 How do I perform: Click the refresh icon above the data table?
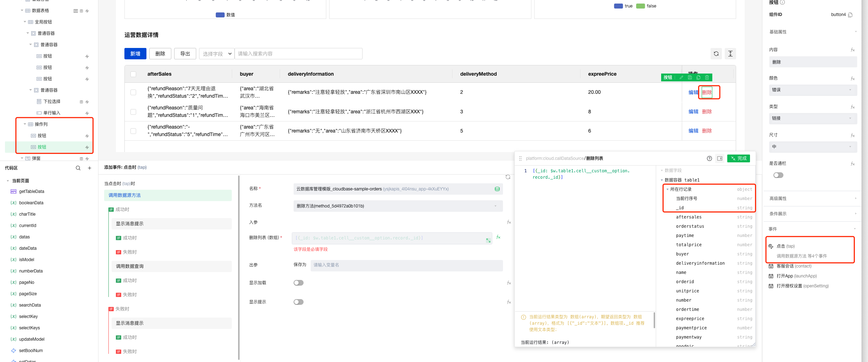coord(716,54)
